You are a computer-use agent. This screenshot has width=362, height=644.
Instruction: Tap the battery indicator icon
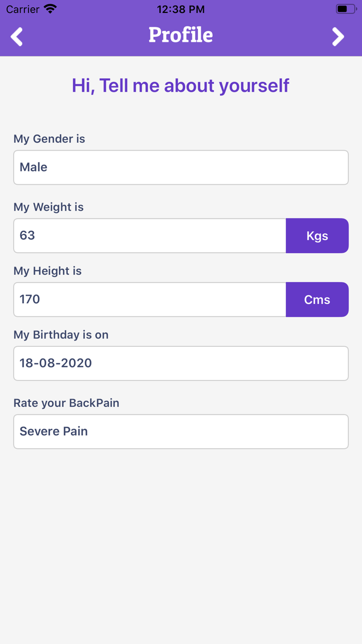[x=345, y=9]
